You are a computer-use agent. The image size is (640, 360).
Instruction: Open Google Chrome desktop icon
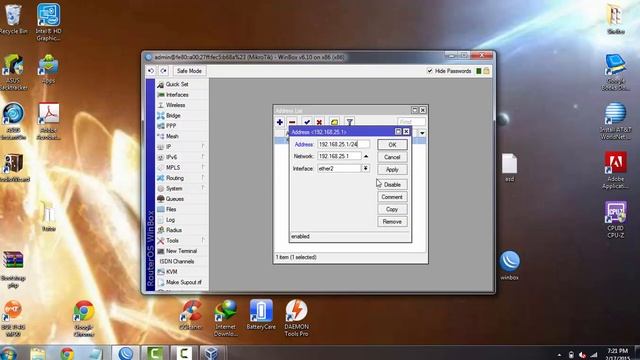click(84, 318)
